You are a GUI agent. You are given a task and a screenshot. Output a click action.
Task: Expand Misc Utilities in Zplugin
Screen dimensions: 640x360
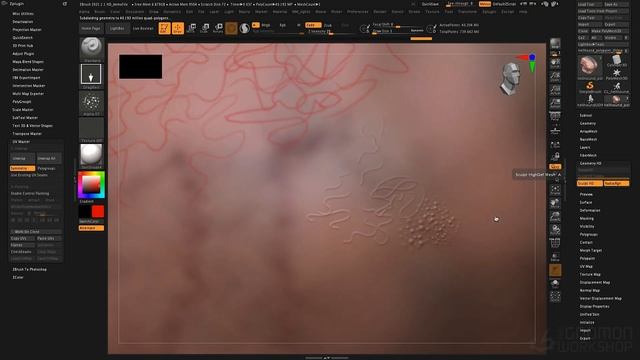(x=23, y=13)
